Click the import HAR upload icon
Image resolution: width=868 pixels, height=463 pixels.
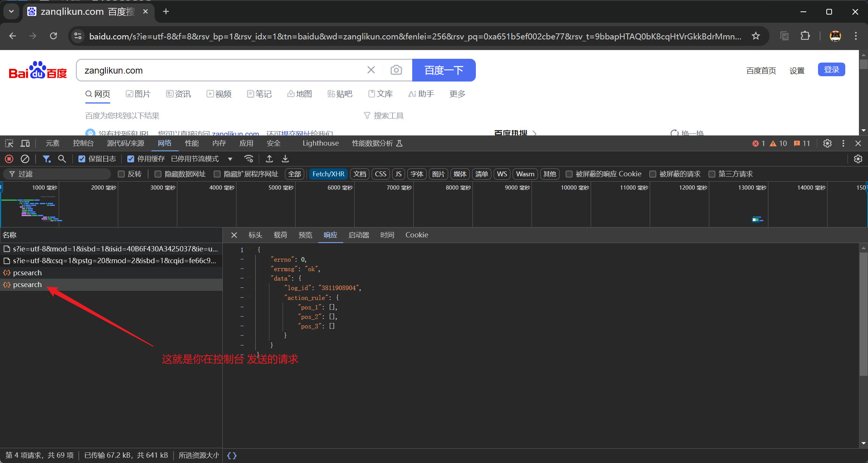(x=269, y=159)
